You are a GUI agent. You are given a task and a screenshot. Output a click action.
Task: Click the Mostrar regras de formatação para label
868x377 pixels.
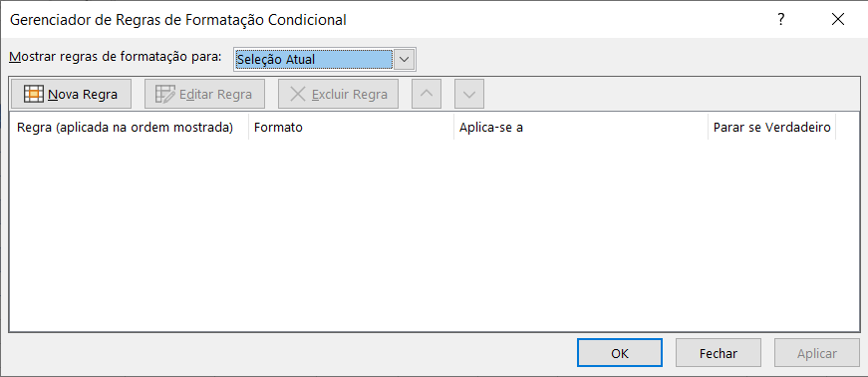click(x=116, y=57)
